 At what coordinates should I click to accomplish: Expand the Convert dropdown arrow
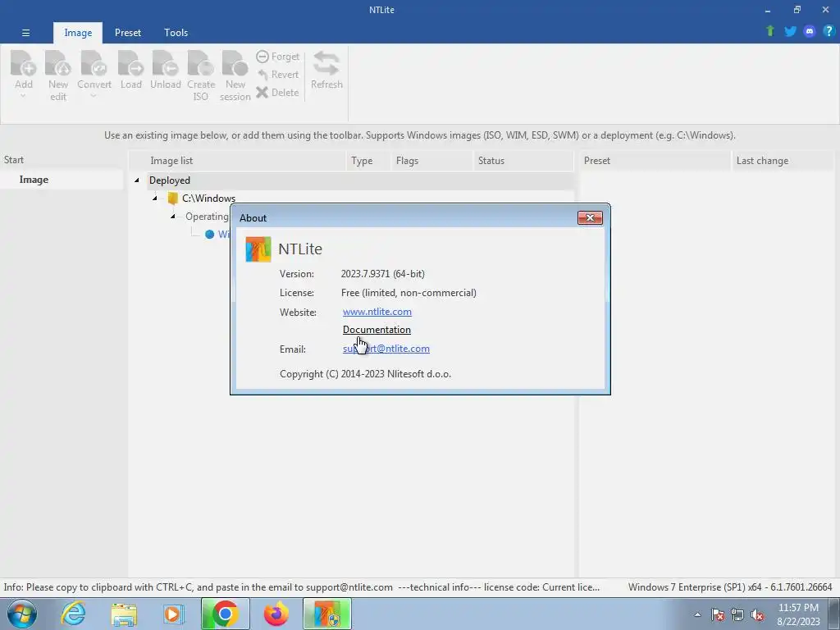[94, 97]
